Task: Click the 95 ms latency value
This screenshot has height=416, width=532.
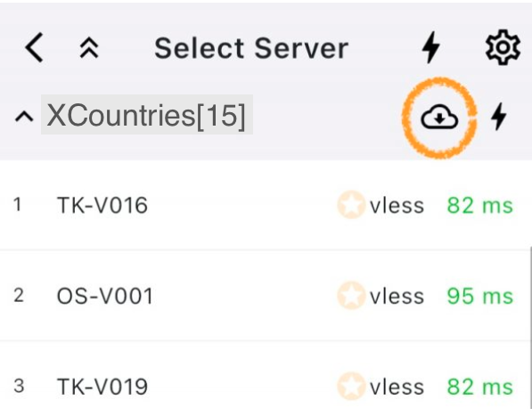Action: pos(479,296)
